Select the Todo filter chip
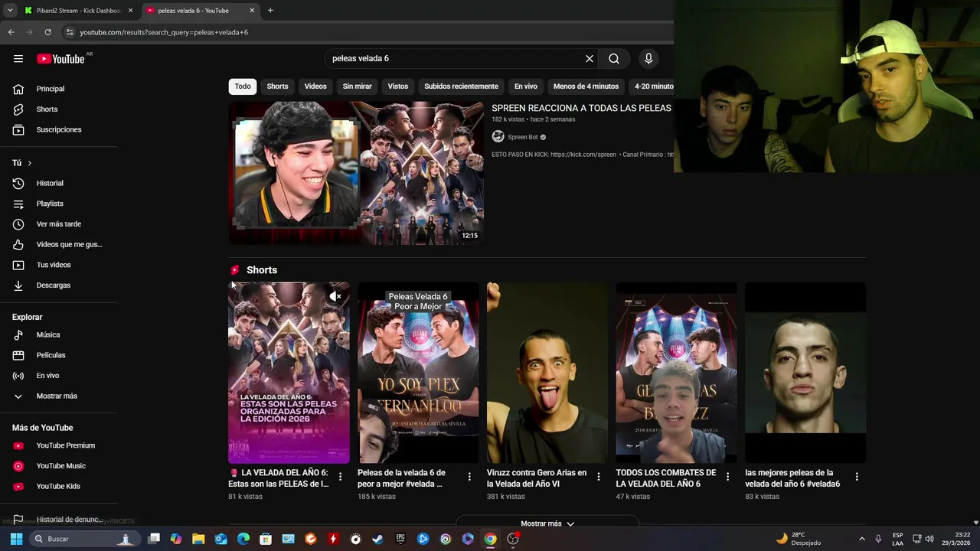Viewport: 980px width, 551px height. 243,86
